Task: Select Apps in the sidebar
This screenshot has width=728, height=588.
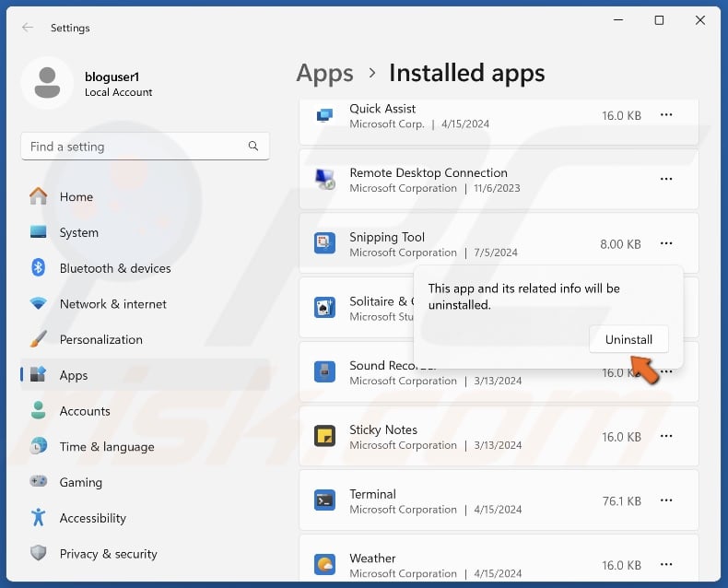Action: [x=145, y=375]
